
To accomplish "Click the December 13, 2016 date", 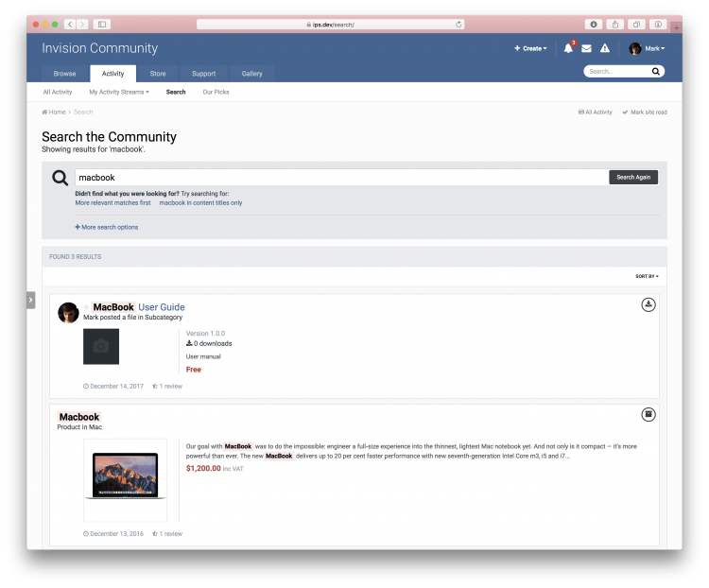I will pos(113,534).
